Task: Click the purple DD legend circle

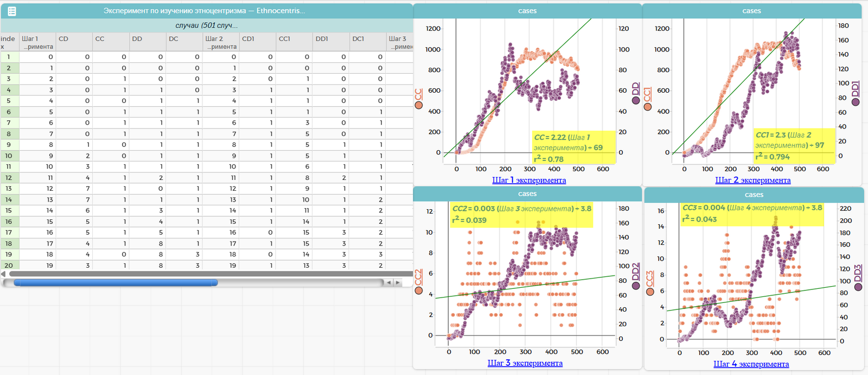Action: coord(636,100)
